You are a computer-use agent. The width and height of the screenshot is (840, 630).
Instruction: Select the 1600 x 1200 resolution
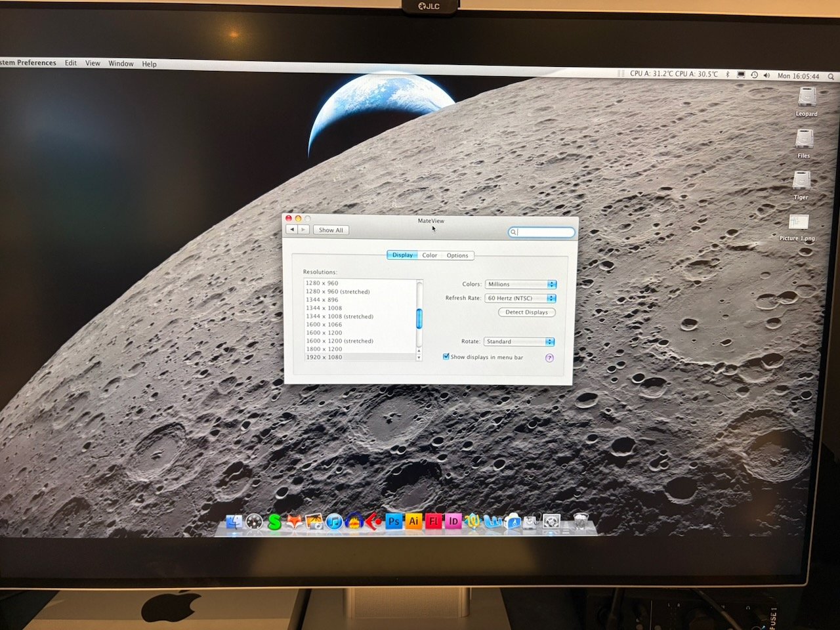pos(360,333)
